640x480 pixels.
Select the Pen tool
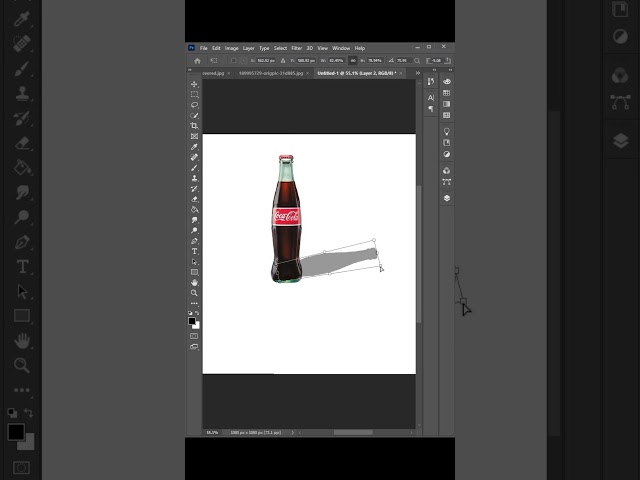pos(194,241)
